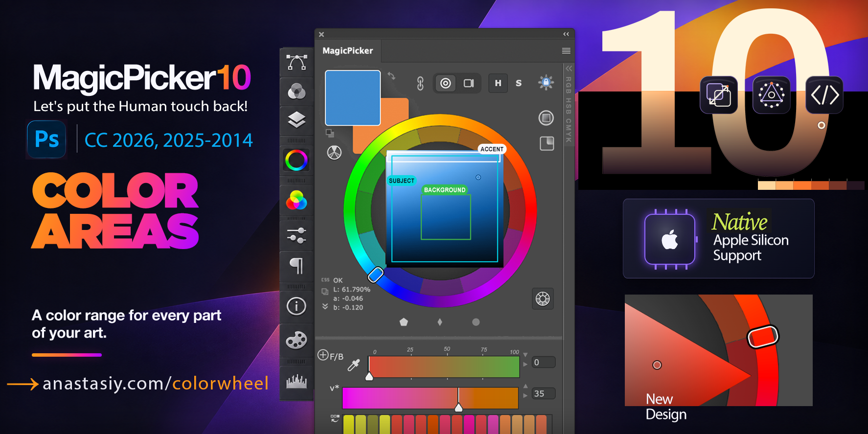Click the v* value field showing 35
The width and height of the screenshot is (868, 434).
click(544, 393)
